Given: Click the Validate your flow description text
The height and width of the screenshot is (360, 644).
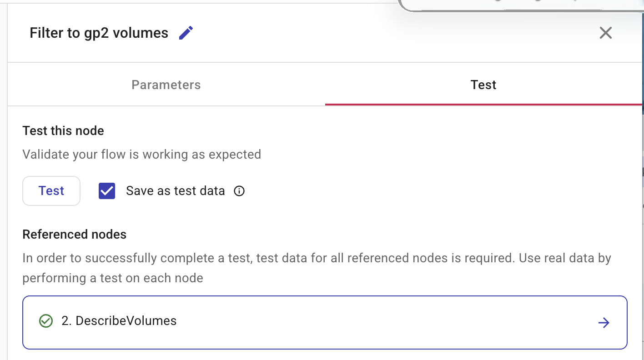Looking at the screenshot, I should (141, 155).
